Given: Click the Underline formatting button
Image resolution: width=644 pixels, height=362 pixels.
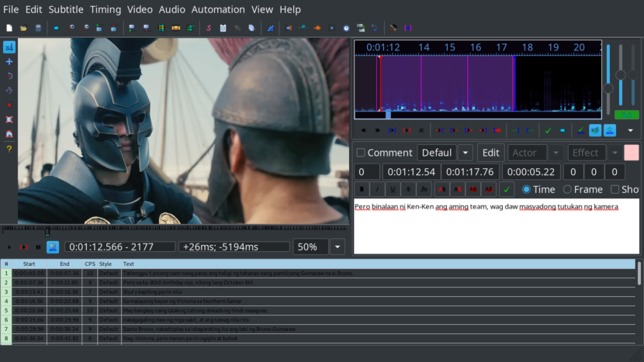Looking at the screenshot, I should click(393, 189).
